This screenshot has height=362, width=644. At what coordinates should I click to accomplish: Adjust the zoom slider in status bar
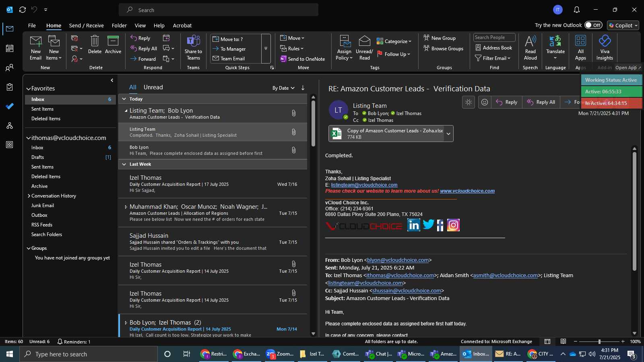click(x=599, y=341)
